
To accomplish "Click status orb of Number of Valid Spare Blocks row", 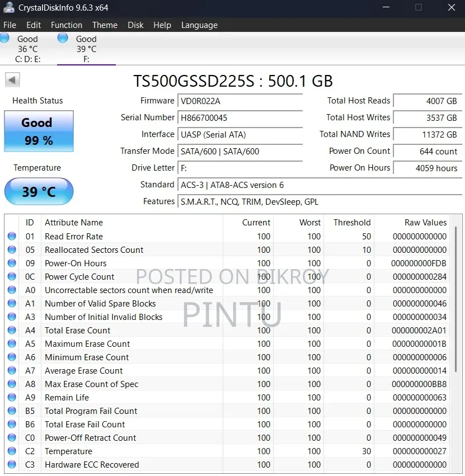I will 12,303.
